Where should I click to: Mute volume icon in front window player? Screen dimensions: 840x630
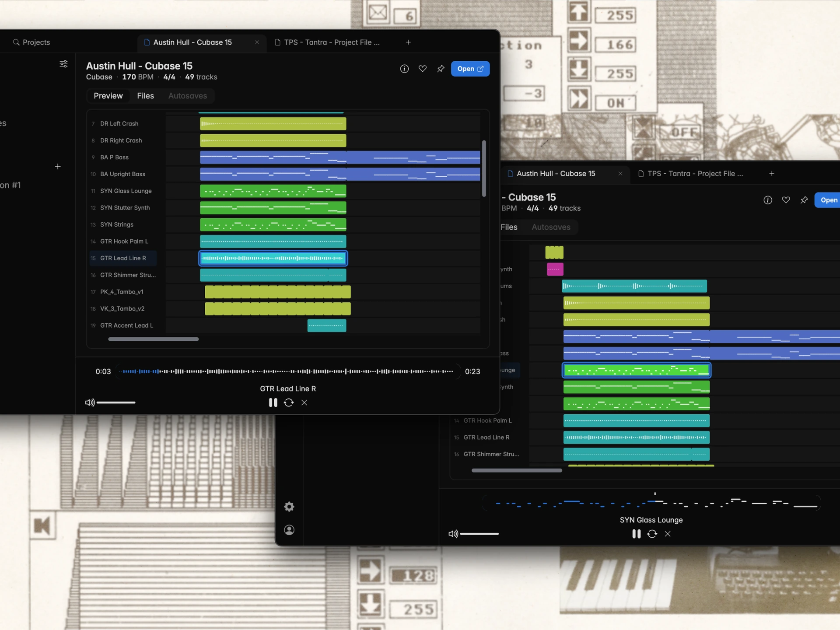click(x=90, y=402)
